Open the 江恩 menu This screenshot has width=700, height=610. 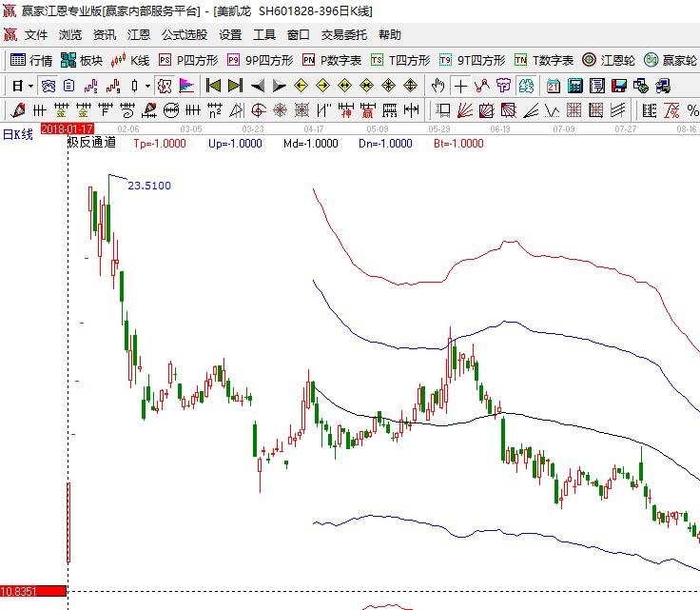point(139,35)
